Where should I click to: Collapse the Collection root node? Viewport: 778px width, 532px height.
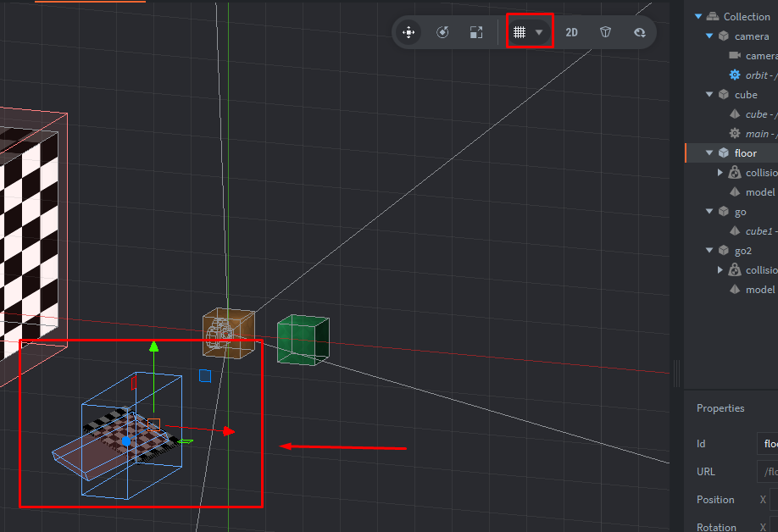(698, 16)
